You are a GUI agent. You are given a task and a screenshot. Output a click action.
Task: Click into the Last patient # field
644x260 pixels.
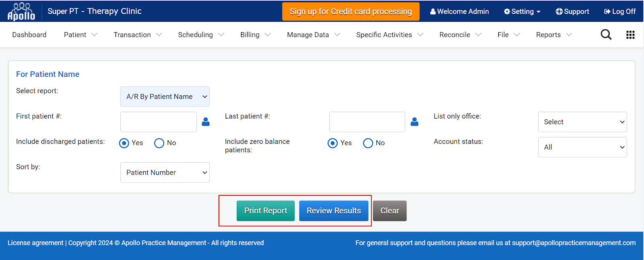pyautogui.click(x=367, y=122)
